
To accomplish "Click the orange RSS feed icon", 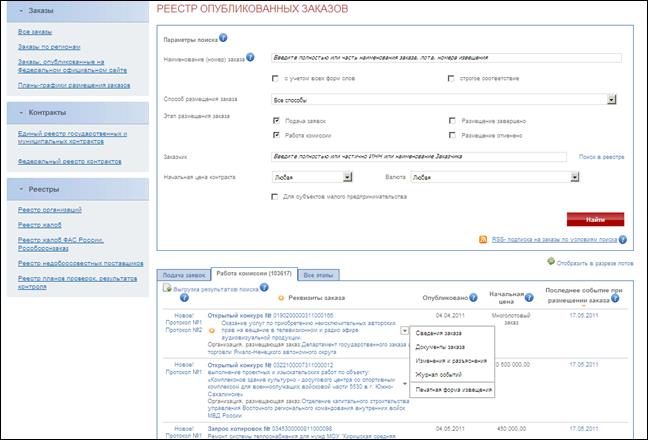I will (x=483, y=239).
